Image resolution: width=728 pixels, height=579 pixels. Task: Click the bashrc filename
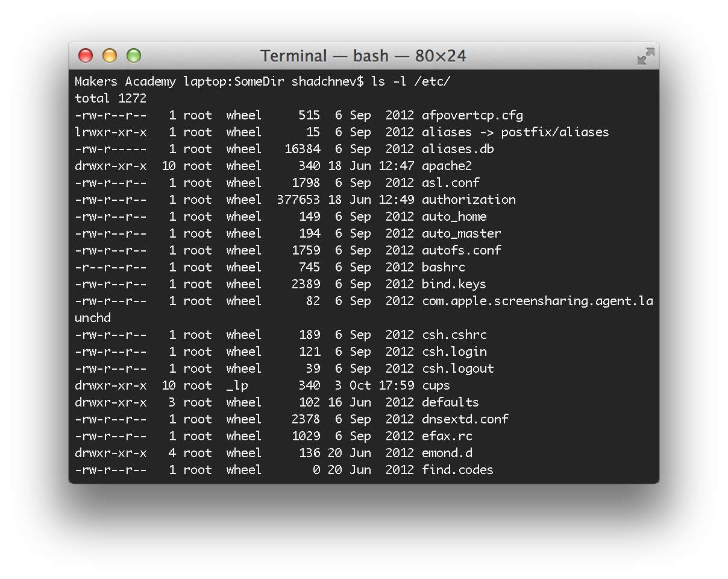pyautogui.click(x=443, y=267)
